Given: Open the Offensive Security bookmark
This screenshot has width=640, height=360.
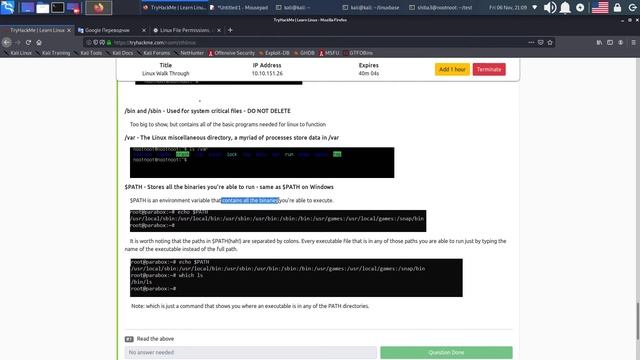Looking at the screenshot, I should 231,53.
